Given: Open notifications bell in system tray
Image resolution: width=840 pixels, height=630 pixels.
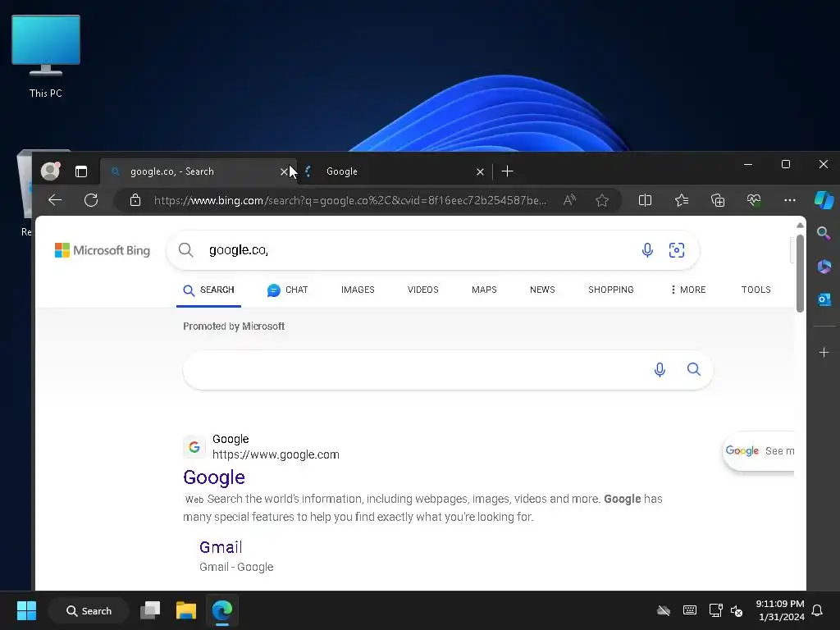Looking at the screenshot, I should click(x=818, y=610).
